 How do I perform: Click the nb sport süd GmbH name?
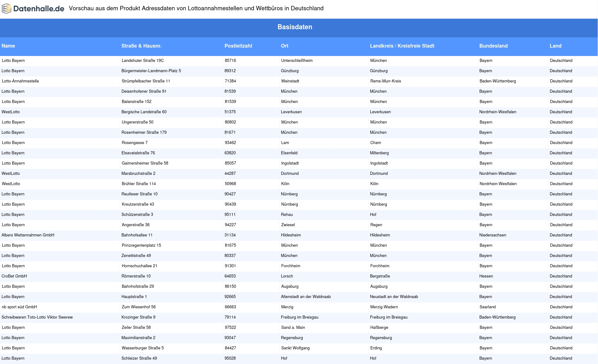[19, 307]
